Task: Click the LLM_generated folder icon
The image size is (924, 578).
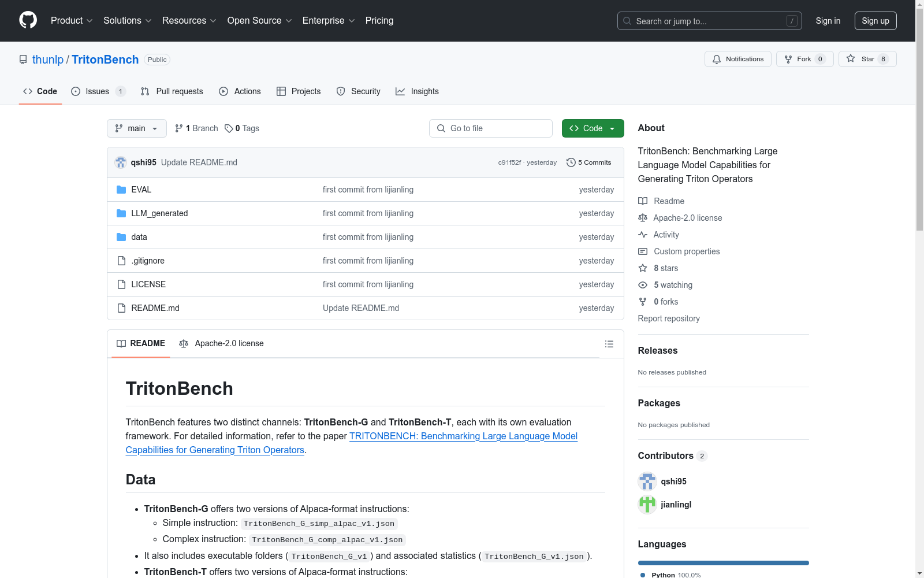Action: click(121, 213)
